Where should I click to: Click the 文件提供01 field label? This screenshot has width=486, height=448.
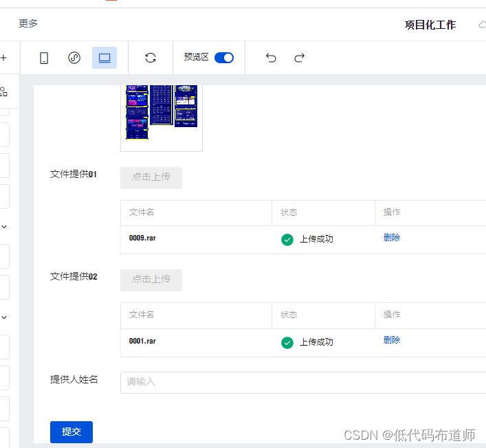pyautogui.click(x=74, y=174)
